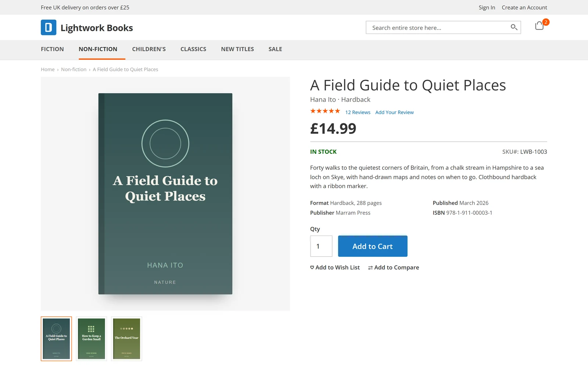Click Format Hardback, 288 pages text
The height and width of the screenshot is (368, 588).
point(346,203)
